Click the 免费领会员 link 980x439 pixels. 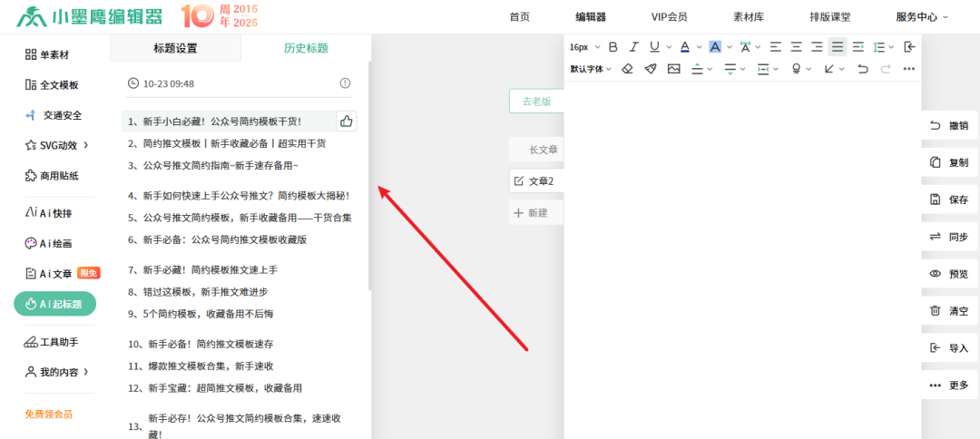49,414
